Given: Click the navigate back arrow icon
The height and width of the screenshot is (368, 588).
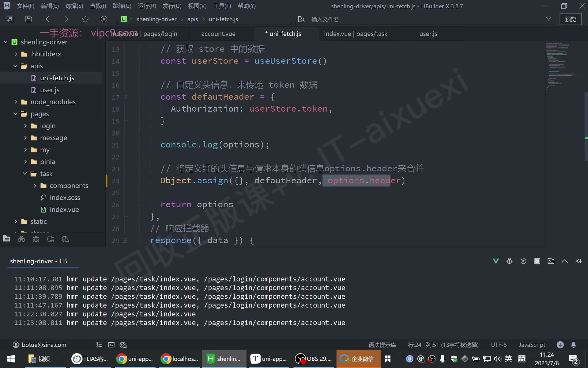Looking at the screenshot, I should [47, 19].
